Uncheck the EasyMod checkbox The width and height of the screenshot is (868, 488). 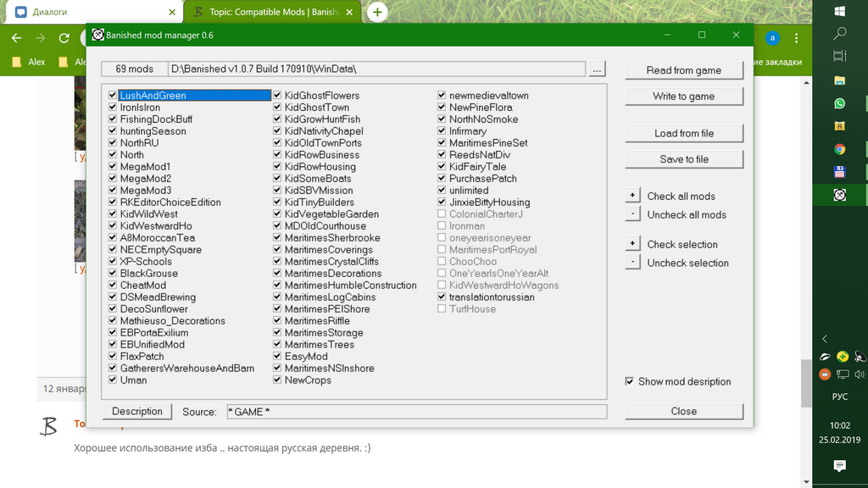tap(277, 356)
